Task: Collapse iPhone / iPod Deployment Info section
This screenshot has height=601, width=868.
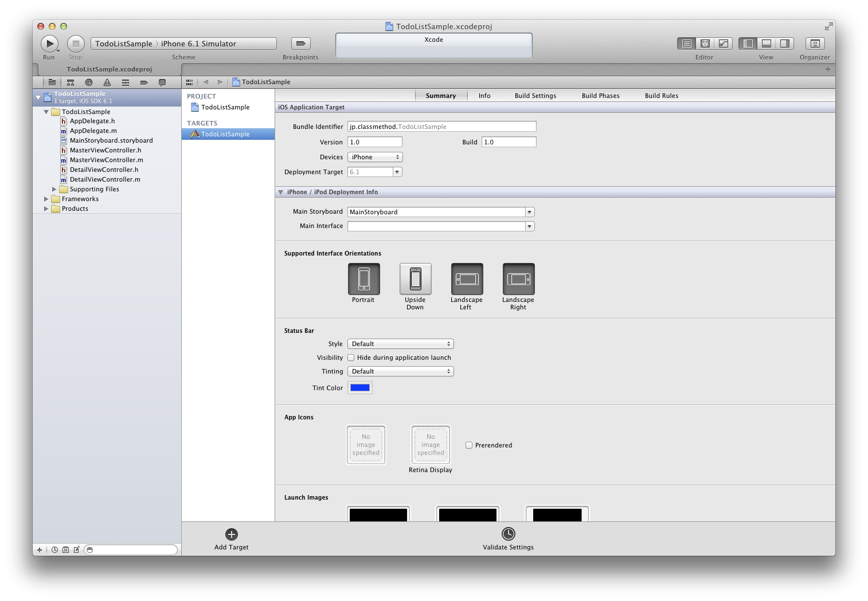Action: pos(281,192)
